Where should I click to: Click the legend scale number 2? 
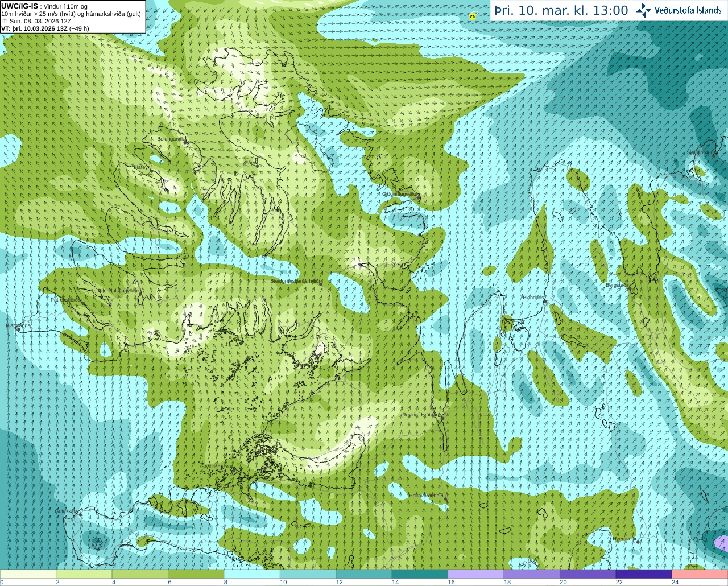[x=57, y=582]
